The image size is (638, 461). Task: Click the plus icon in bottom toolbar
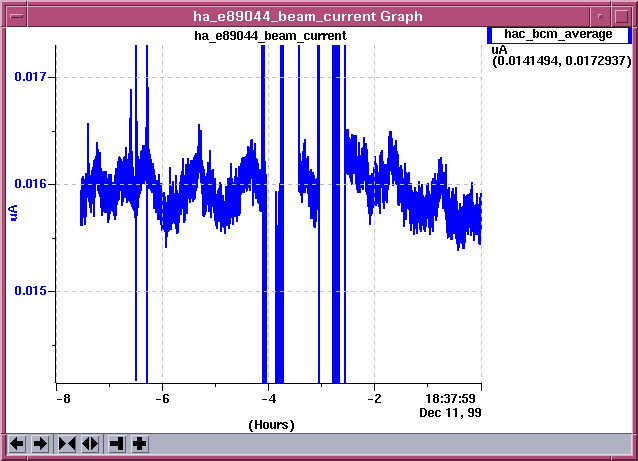pos(140,444)
